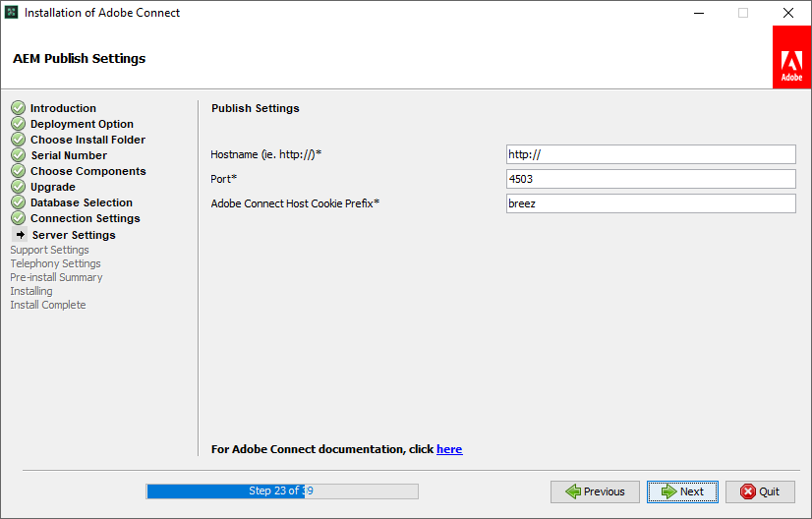The image size is (812, 519).
Task: Click the 'Hostname (ie. http://)*' label
Action: [266, 154]
